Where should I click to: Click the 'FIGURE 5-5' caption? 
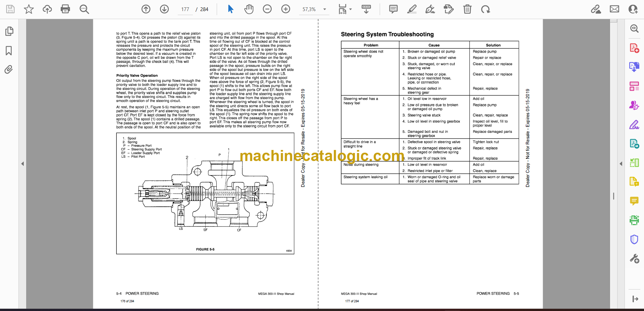205,249
